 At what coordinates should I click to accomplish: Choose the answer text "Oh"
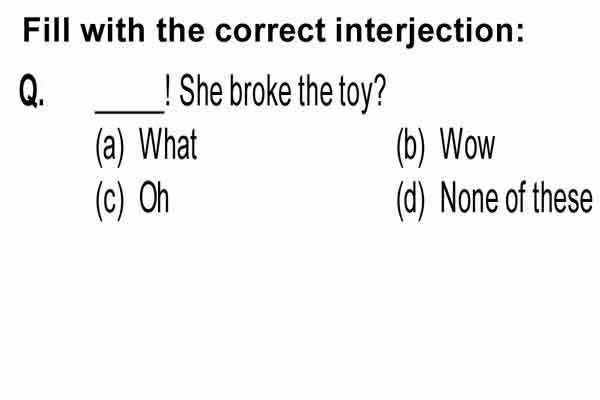[154, 198]
